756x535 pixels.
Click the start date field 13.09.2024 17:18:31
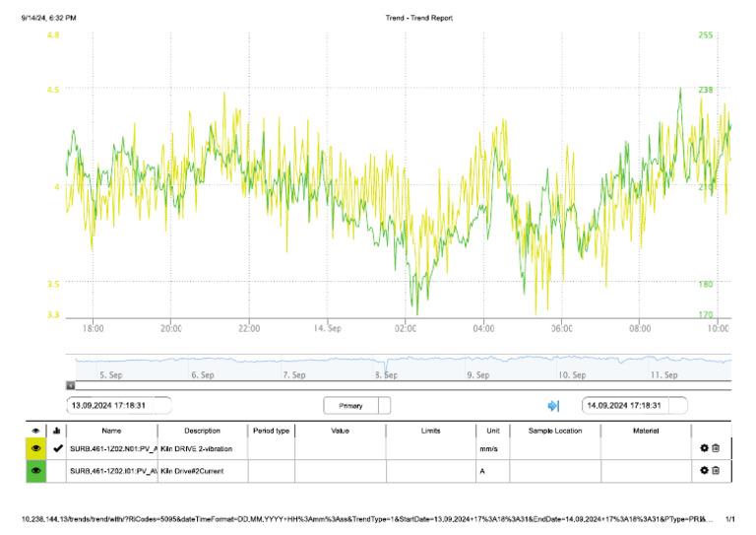(110, 406)
